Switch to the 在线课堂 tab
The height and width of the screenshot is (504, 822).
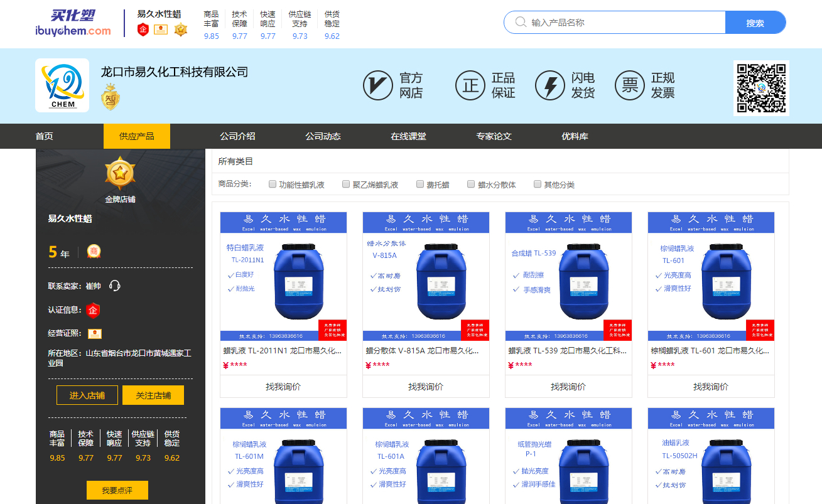pyautogui.click(x=408, y=136)
